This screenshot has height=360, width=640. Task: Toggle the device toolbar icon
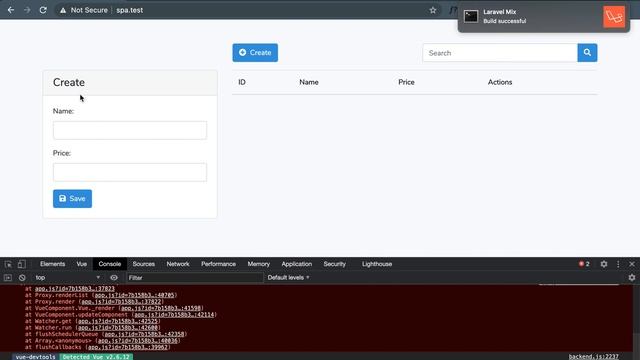[x=22, y=264]
